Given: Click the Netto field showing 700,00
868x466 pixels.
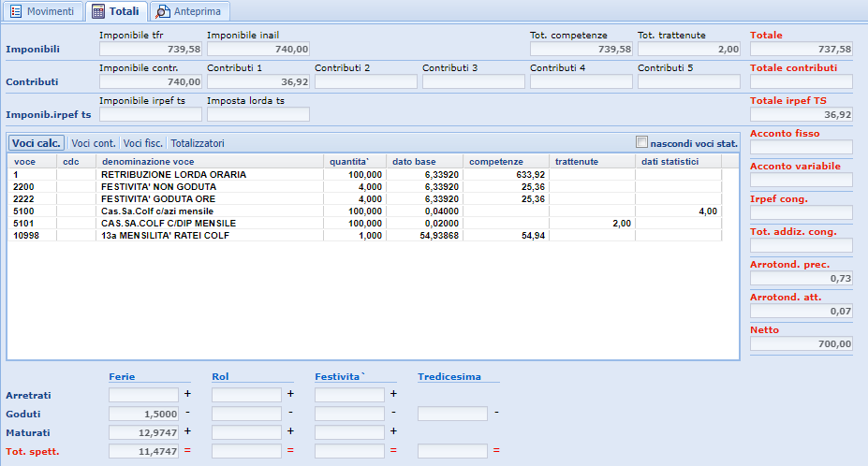Looking at the screenshot, I should (801, 343).
